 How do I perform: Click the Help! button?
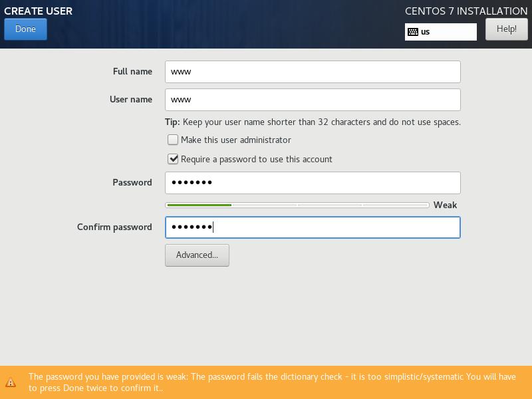pyautogui.click(x=506, y=29)
